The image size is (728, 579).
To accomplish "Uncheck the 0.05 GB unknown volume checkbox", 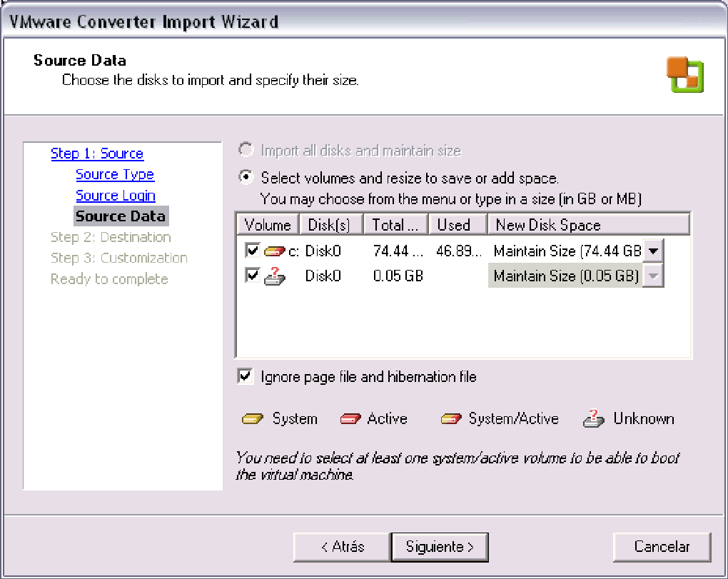I will (253, 276).
